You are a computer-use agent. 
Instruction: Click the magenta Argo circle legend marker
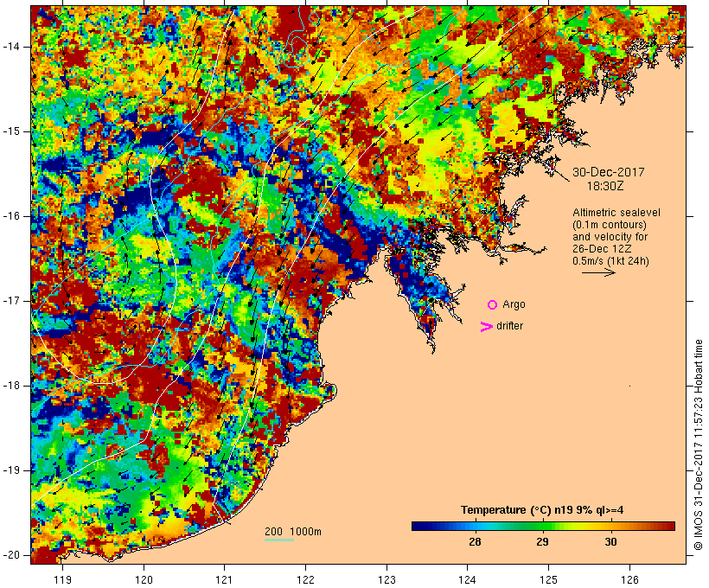coord(493,305)
